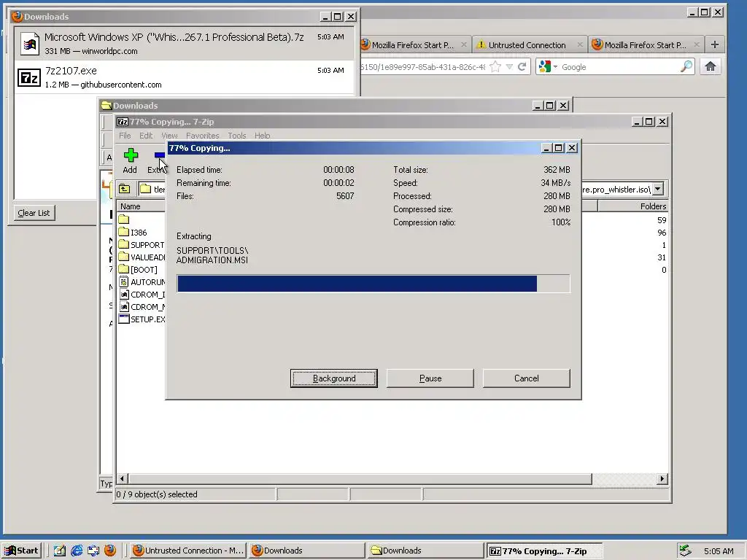Screen dimensions: 747x560
Task: Click the Firefox home button icon
Action: pyautogui.click(x=710, y=66)
